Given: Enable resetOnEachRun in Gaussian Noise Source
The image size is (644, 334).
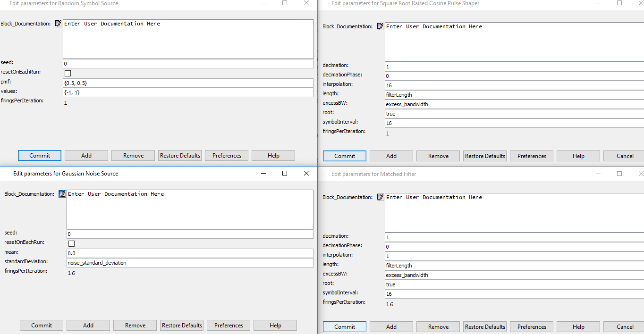Looking at the screenshot, I should click(72, 243).
